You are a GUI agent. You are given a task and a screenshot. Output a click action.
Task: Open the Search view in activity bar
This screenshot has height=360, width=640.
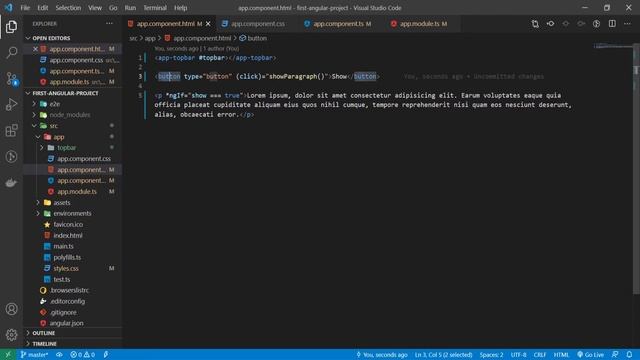point(11,53)
